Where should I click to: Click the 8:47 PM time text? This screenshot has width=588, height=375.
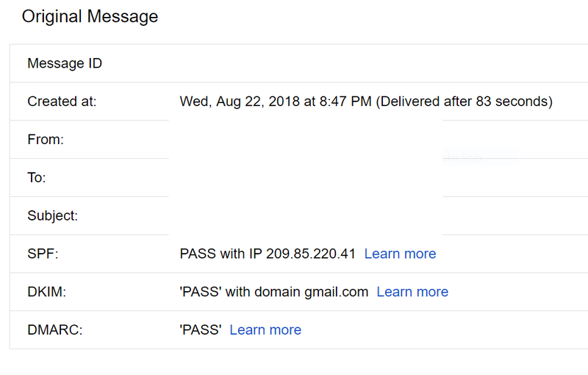click(x=345, y=101)
